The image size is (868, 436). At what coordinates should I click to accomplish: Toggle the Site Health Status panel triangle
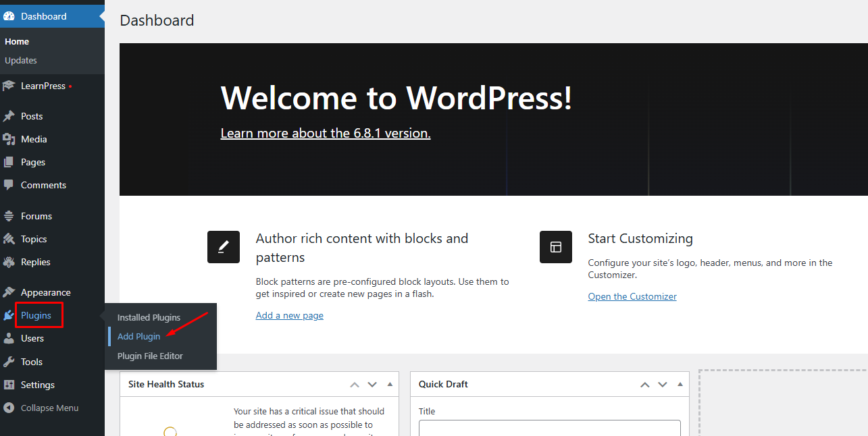click(390, 384)
